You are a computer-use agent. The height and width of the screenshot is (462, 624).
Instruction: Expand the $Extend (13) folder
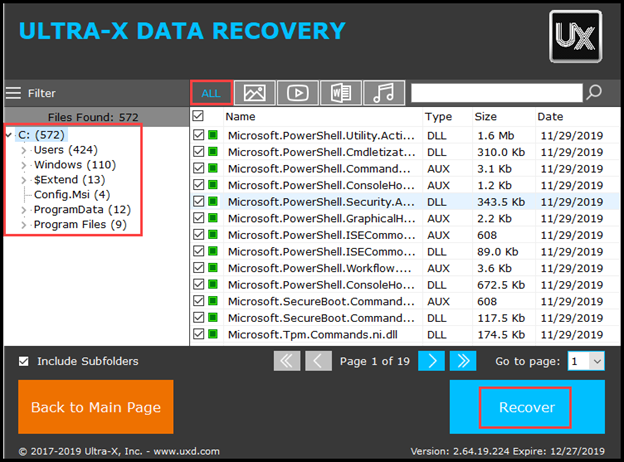point(23,180)
